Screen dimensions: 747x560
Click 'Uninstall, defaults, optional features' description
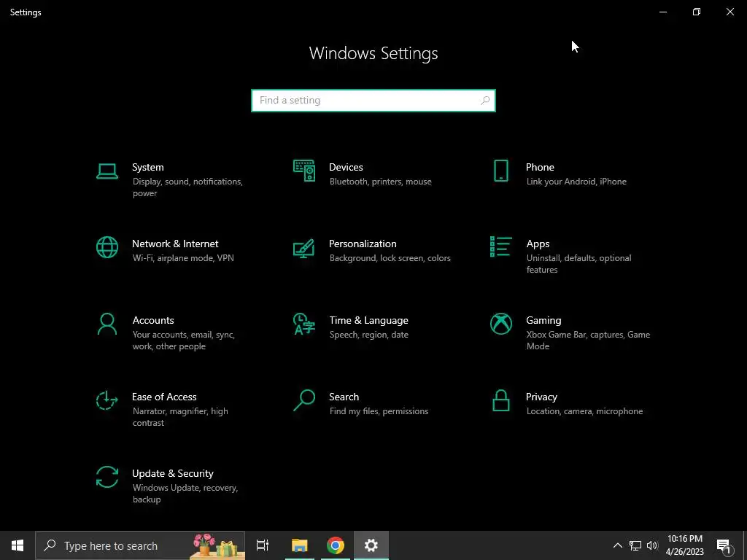578,264
